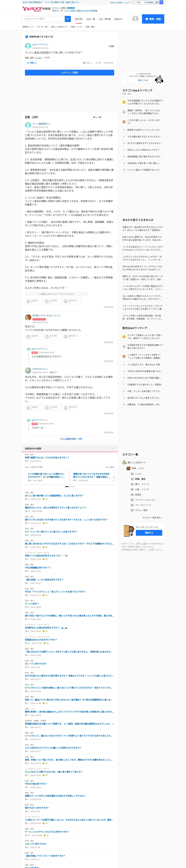Click 知恵コレ bookmark icon on the question

pos(88,63)
